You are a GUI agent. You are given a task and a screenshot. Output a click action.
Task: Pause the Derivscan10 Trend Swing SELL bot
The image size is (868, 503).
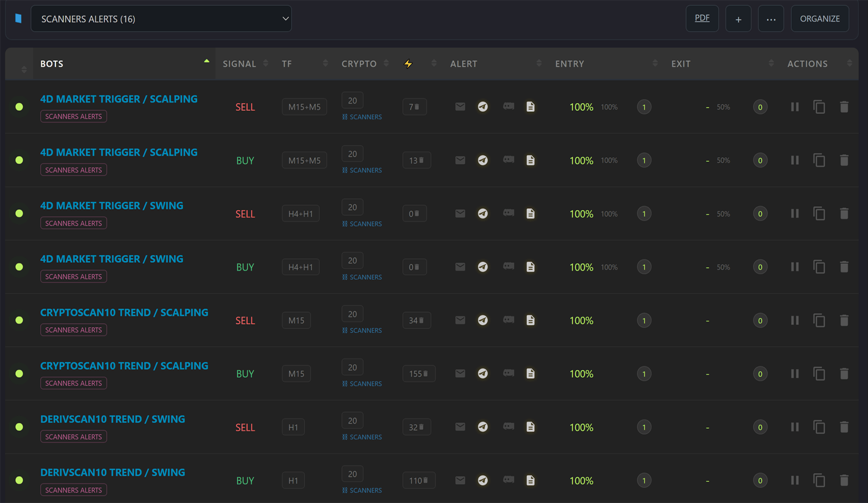coord(795,427)
